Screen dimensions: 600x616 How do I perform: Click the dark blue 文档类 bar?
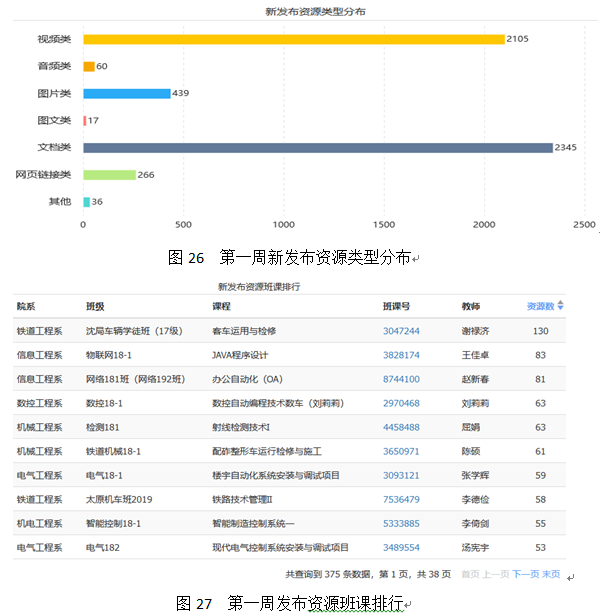coord(317,147)
